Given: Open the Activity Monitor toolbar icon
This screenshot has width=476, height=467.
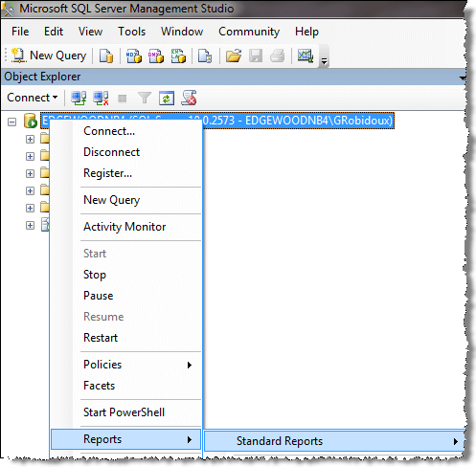Looking at the screenshot, I should point(306,56).
